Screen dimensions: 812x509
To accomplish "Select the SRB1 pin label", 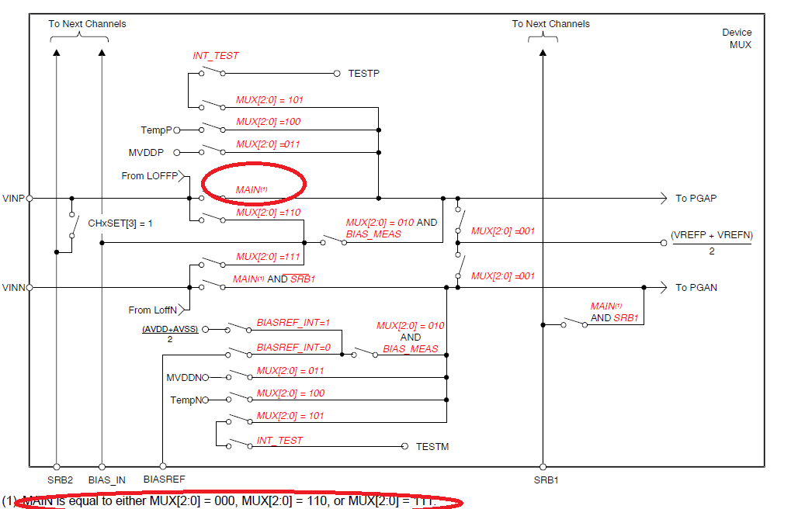I will coord(547,480).
